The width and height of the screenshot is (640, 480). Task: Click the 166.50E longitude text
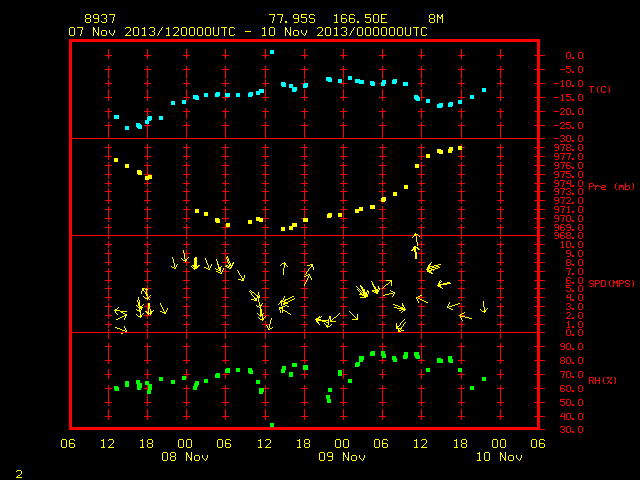pos(360,19)
